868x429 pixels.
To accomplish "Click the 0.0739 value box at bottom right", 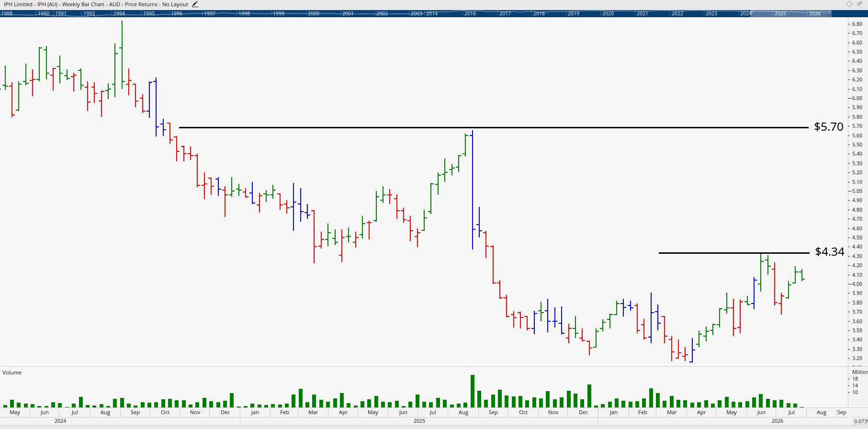I will tap(860, 421).
